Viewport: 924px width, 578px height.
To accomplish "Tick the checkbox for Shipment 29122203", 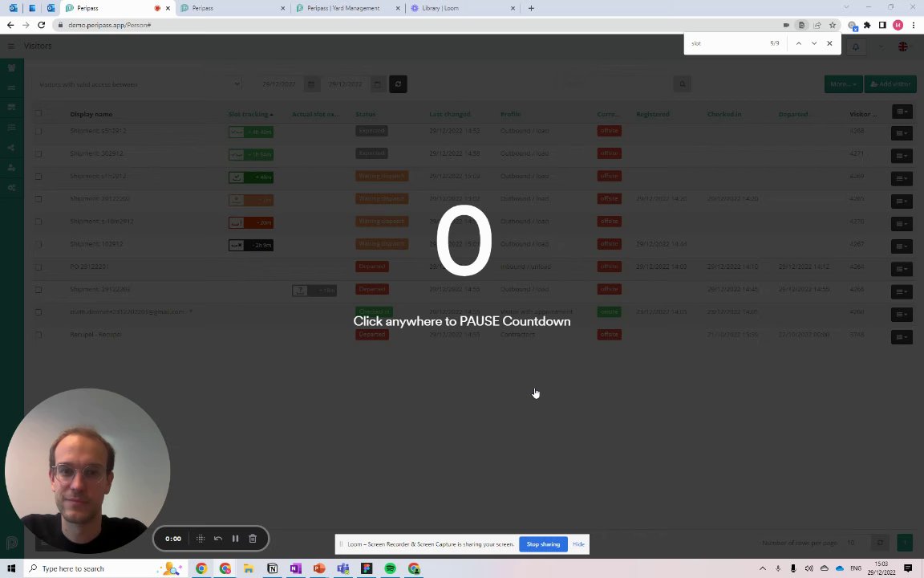I will [38, 290].
